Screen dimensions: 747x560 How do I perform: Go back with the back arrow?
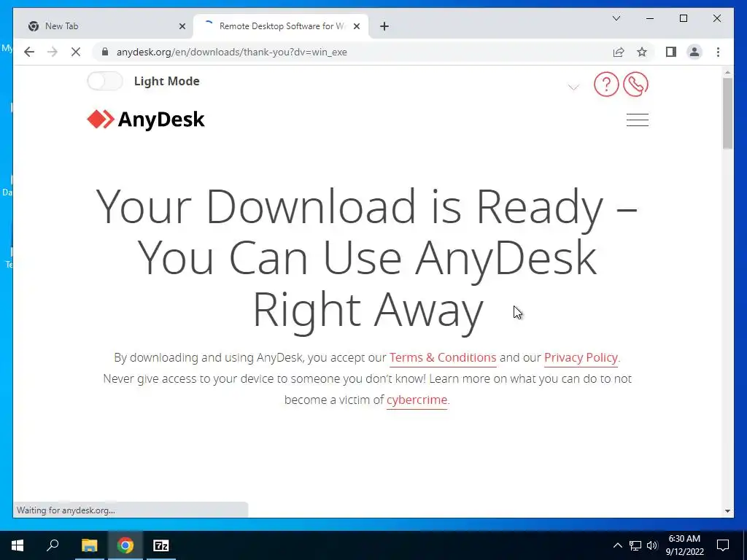[29, 52]
